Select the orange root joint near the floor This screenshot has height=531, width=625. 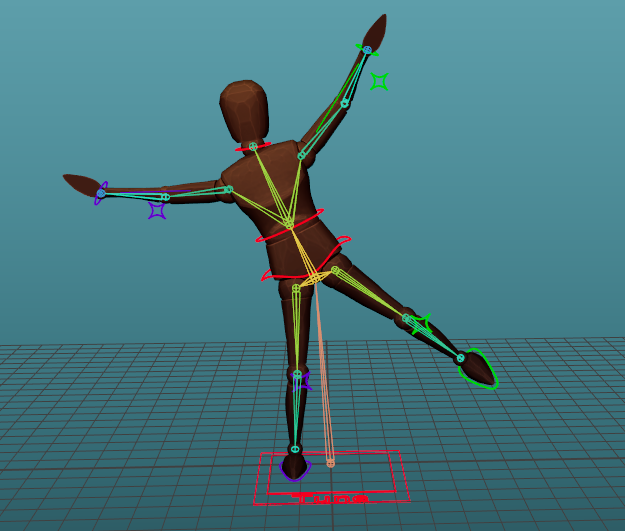tap(331, 463)
